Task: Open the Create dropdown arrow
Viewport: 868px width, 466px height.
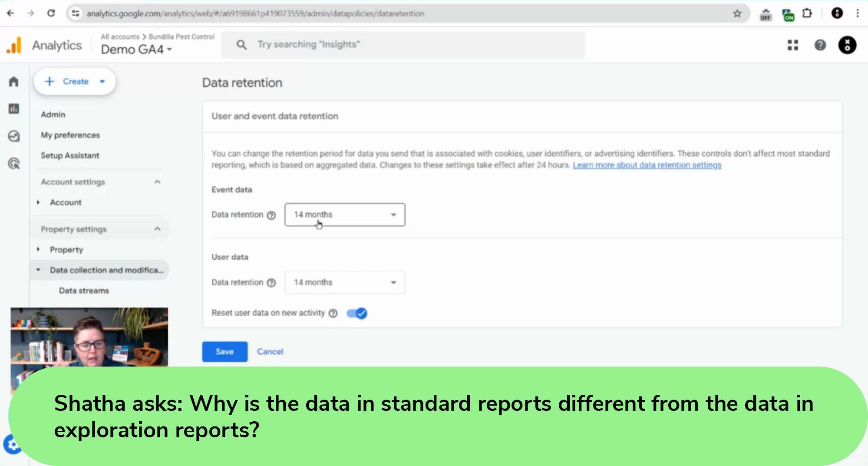Action: pos(102,82)
